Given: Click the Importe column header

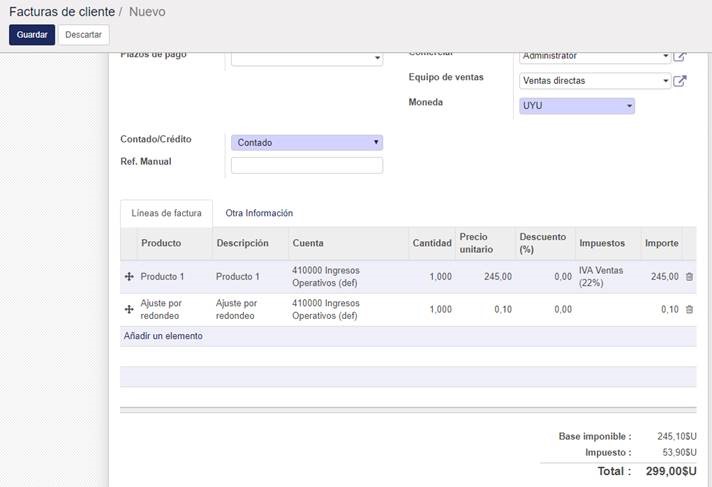Looking at the screenshot, I should (662, 243).
